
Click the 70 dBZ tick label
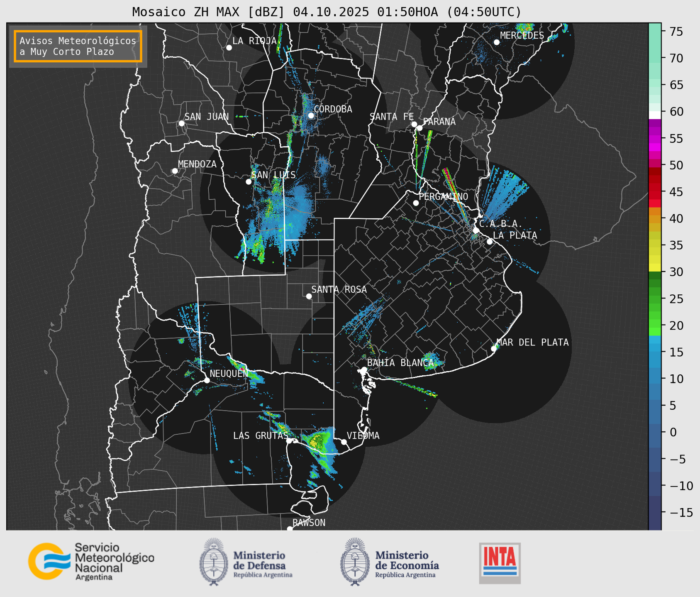pyautogui.click(x=676, y=58)
